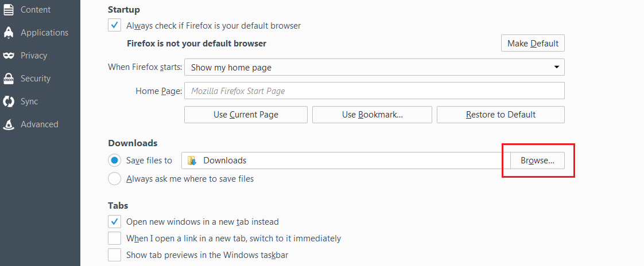Viewport: 644px width, 266px height.
Task: Uncheck Always check if Firefox is default
Action: (115, 25)
